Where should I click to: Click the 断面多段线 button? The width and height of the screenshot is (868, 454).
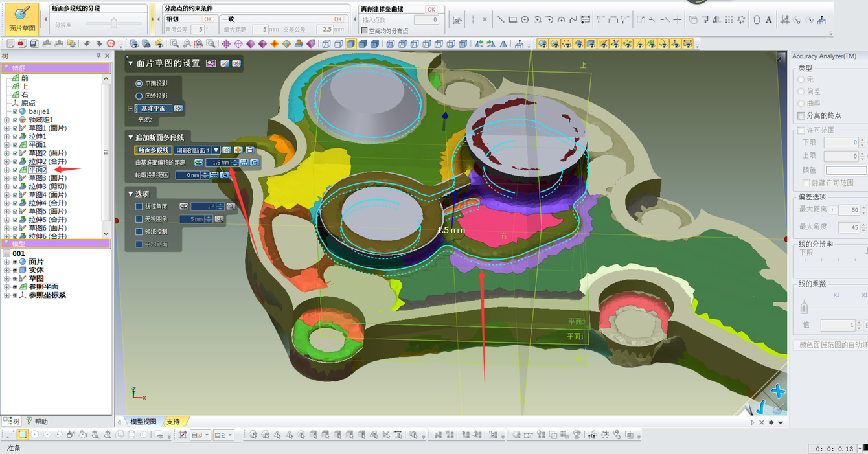pos(154,150)
